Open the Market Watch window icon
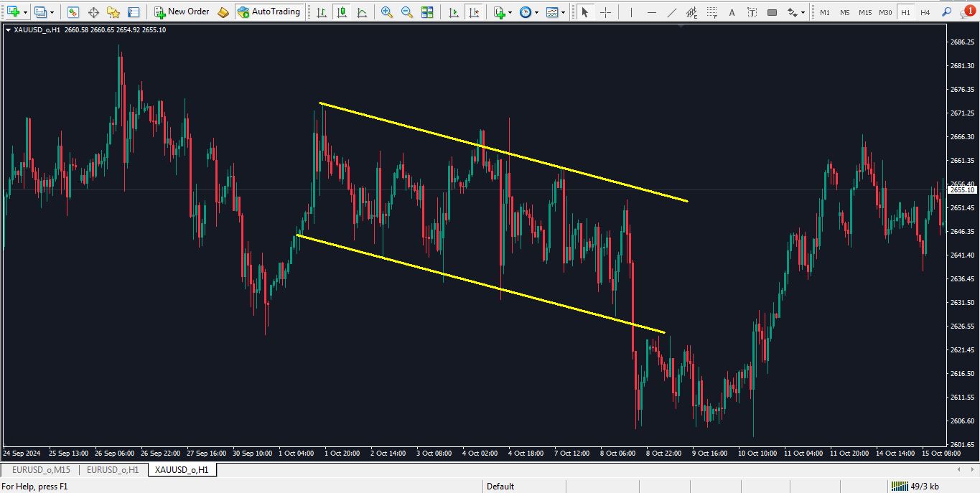 pos(73,12)
